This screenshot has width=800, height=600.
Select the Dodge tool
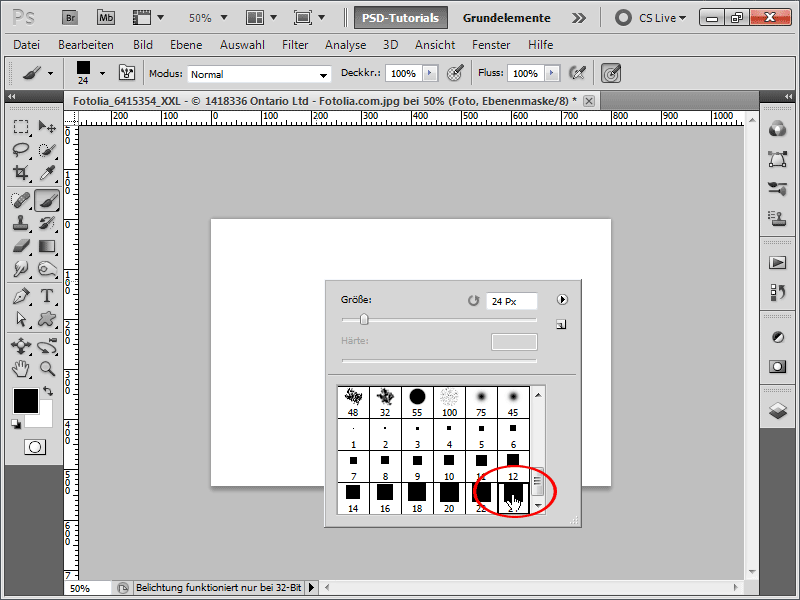click(x=47, y=269)
